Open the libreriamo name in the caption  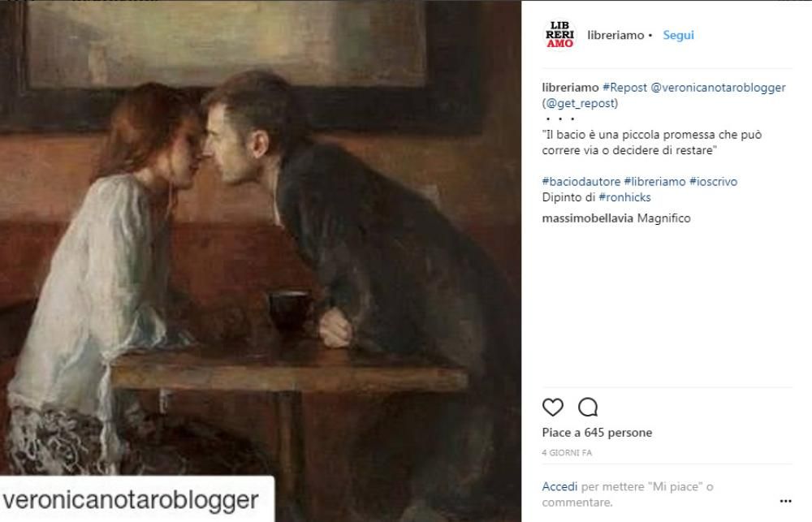(570, 88)
